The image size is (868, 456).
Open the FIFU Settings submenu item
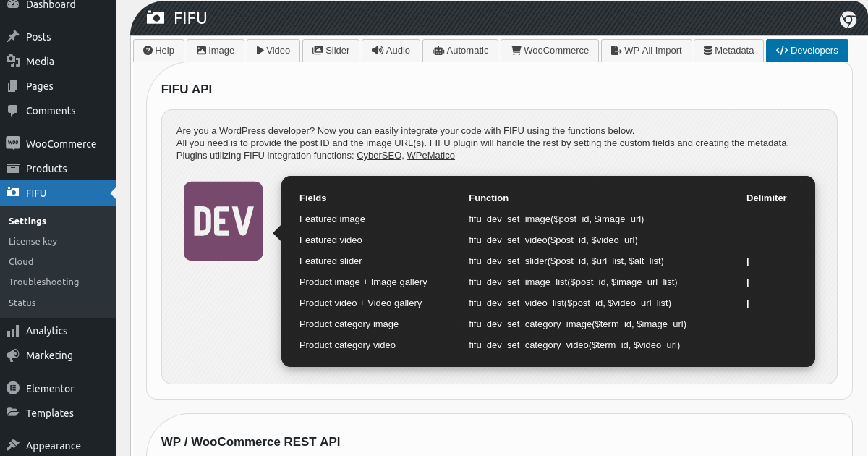pyautogui.click(x=27, y=221)
